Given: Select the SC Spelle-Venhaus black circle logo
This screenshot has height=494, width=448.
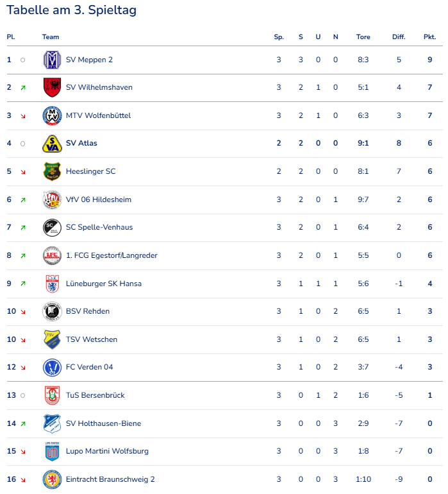Looking at the screenshot, I should pos(52,228).
